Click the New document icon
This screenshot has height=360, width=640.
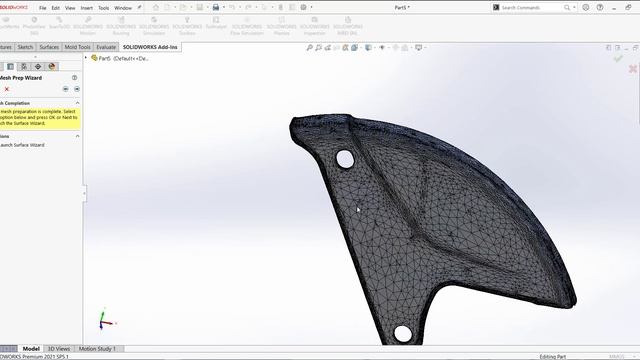click(167, 7)
